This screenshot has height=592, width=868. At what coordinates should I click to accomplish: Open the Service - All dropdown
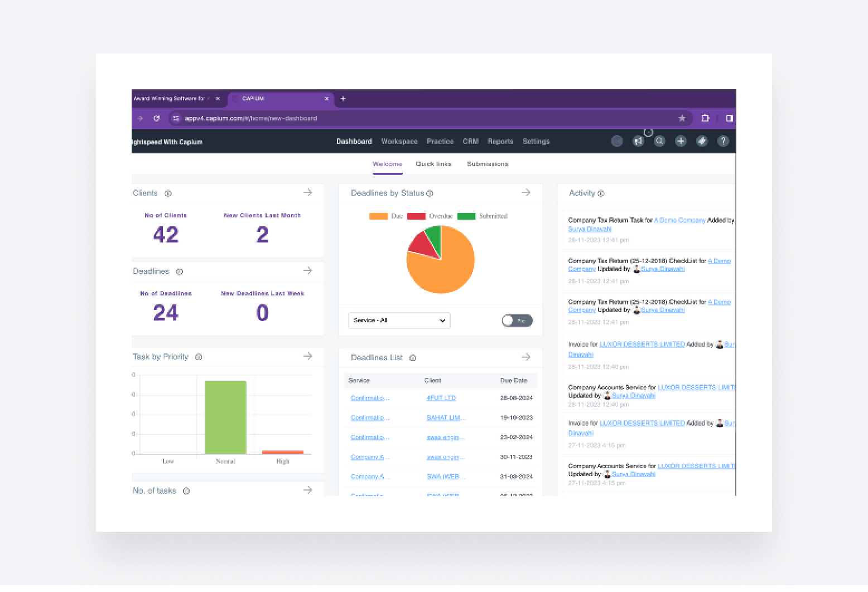[x=399, y=321]
